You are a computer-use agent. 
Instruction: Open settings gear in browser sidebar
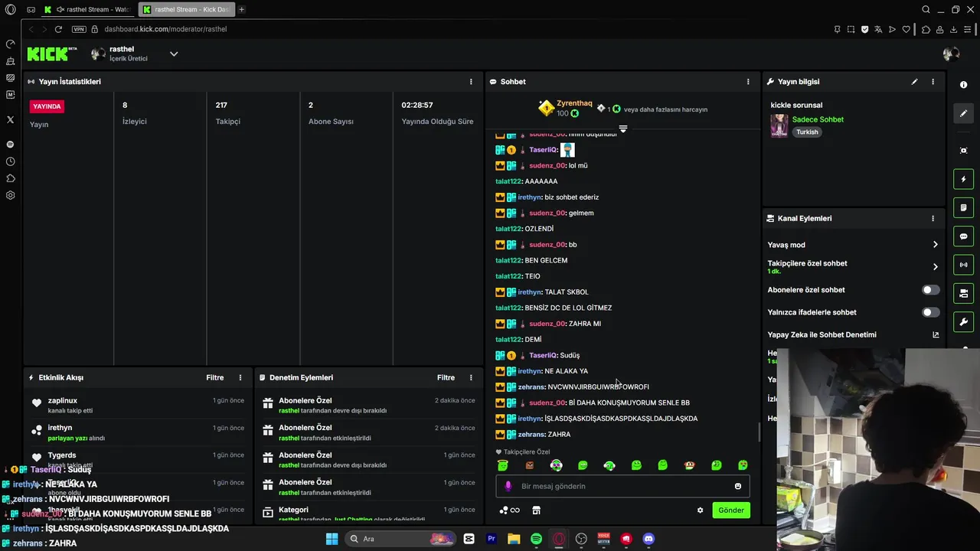pyautogui.click(x=10, y=195)
